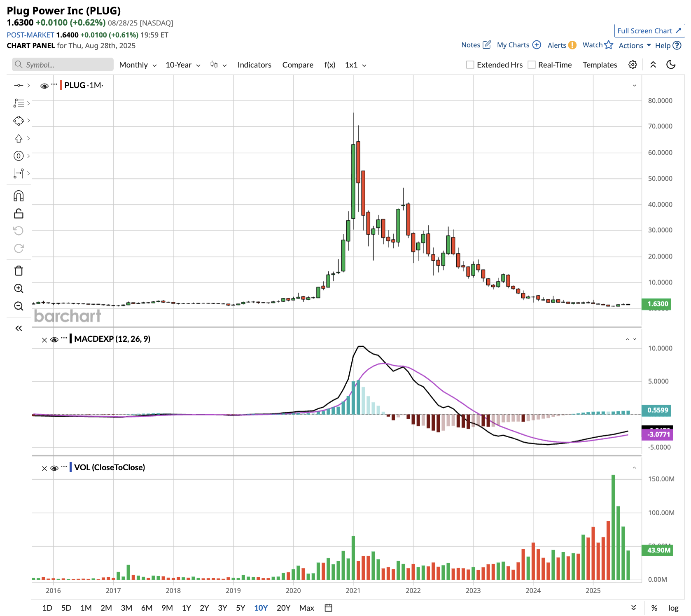
Task: Collapse the PLUG main price pane
Action: pos(635,86)
